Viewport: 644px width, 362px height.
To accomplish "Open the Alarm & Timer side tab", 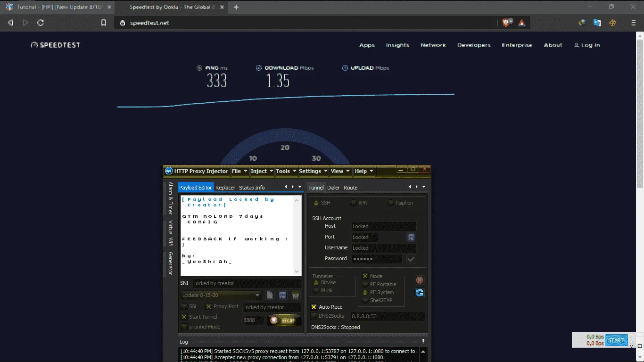I will [x=170, y=198].
